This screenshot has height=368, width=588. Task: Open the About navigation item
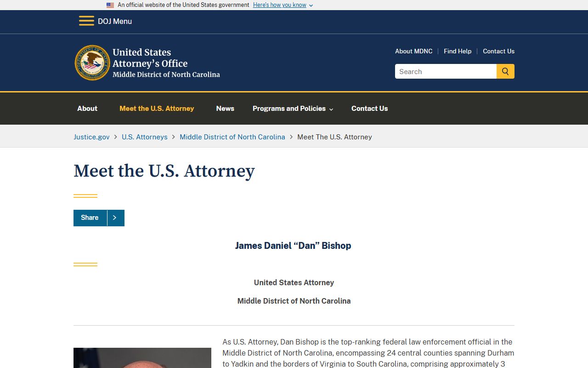[87, 109]
